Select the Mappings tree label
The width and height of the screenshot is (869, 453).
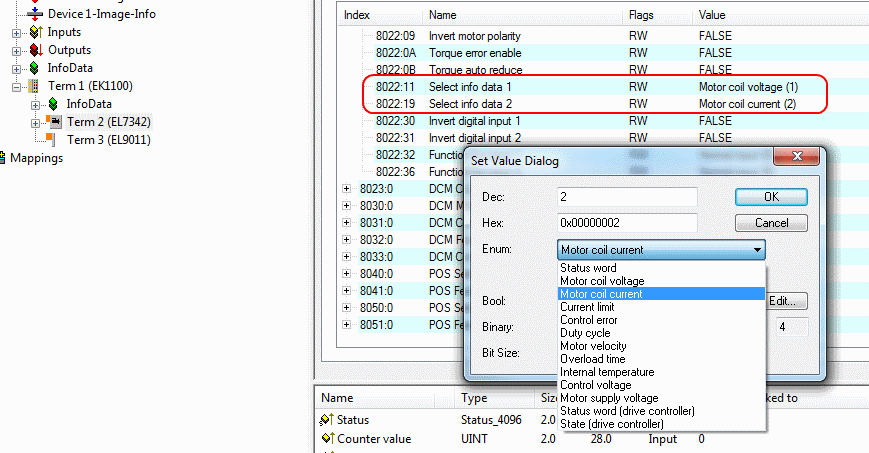[x=37, y=158]
